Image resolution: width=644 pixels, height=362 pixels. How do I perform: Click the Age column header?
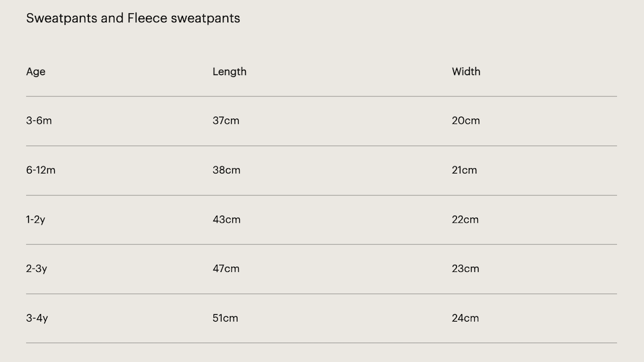(x=36, y=72)
